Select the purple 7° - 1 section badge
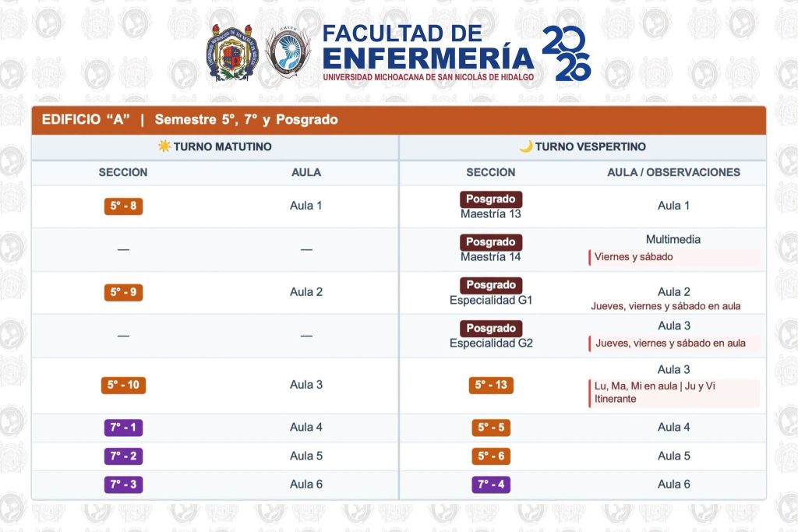The width and height of the screenshot is (798, 532). [123, 427]
